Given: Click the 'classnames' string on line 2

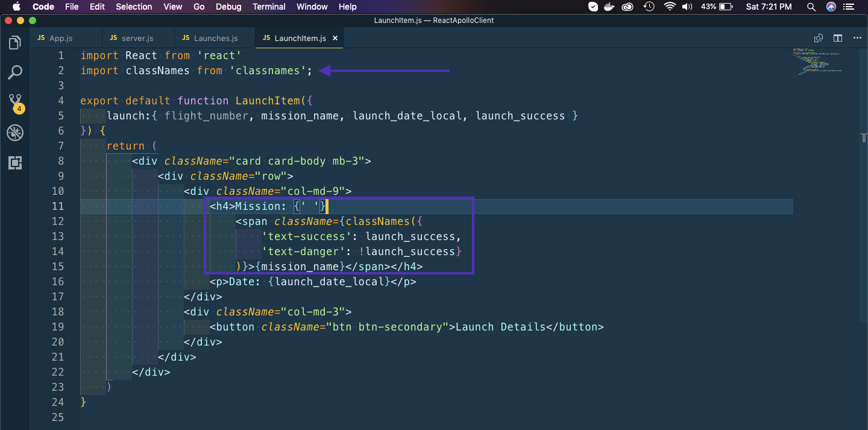Looking at the screenshot, I should [x=268, y=71].
